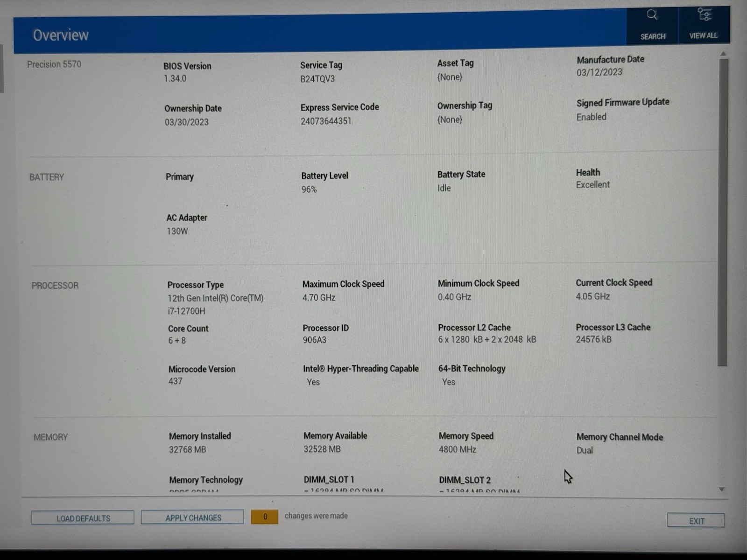
Task: Click the Signed Firmware Update label
Action: [x=623, y=102]
